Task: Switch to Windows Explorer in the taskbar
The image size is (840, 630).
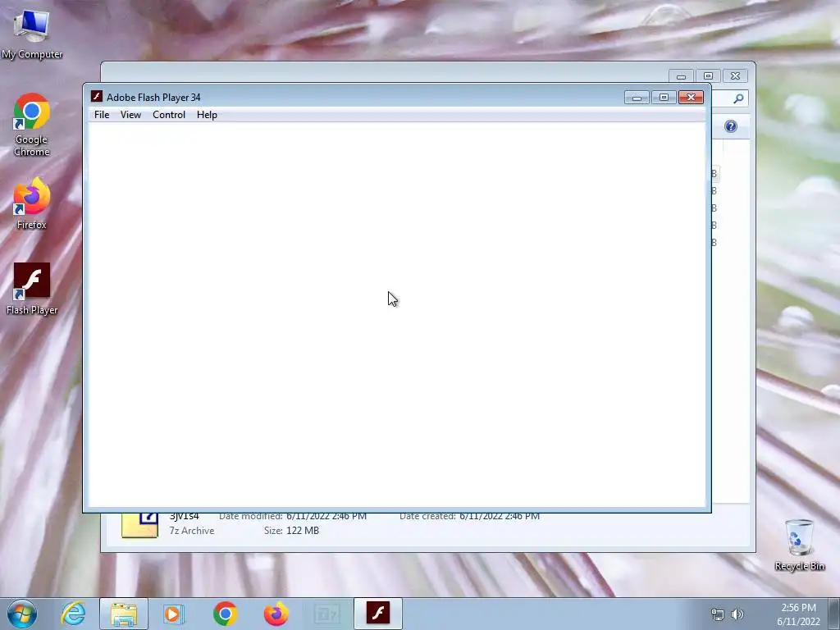Action: 124,614
